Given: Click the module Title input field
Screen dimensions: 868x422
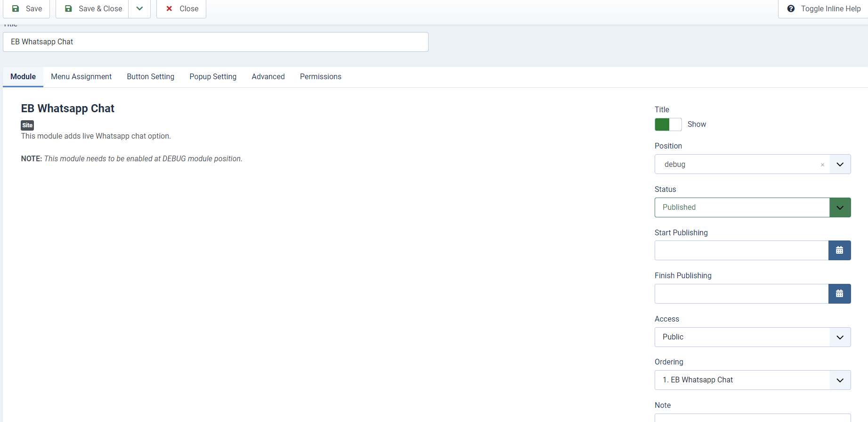Looking at the screenshot, I should (216, 42).
